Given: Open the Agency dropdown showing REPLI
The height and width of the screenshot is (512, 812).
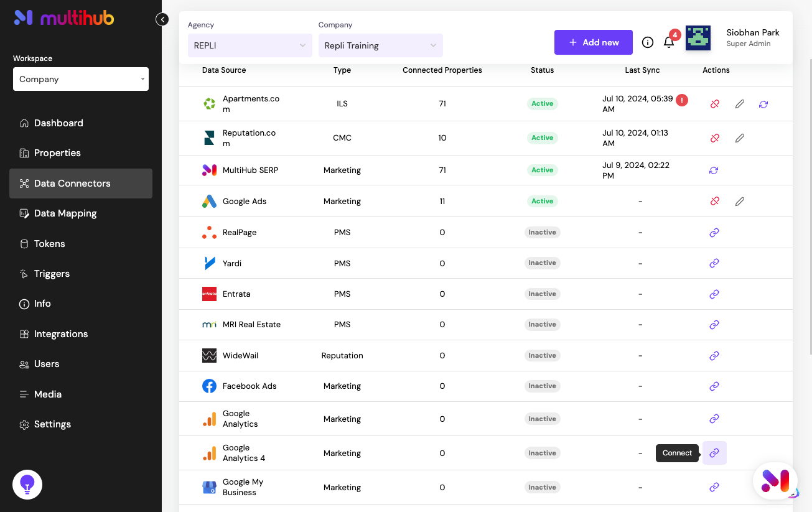Looking at the screenshot, I should pos(250,45).
